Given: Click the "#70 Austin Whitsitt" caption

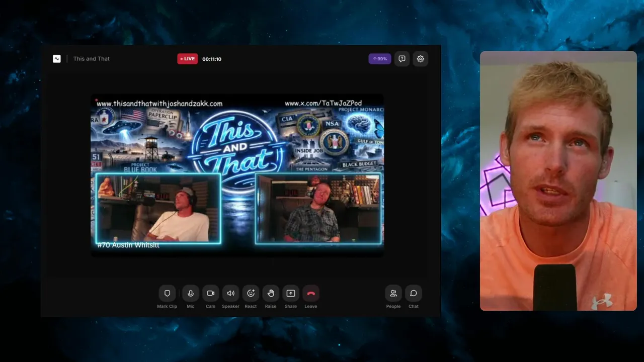Looking at the screenshot, I should pos(128,245).
